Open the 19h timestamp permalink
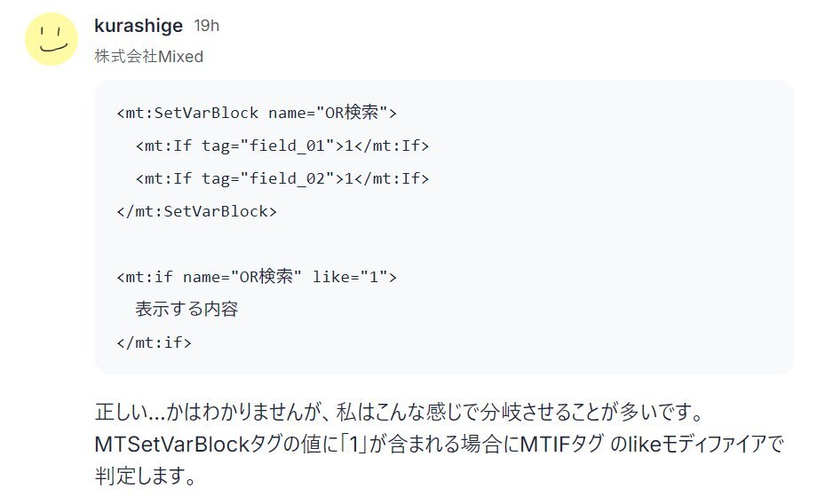The image size is (817, 504). 207,26
